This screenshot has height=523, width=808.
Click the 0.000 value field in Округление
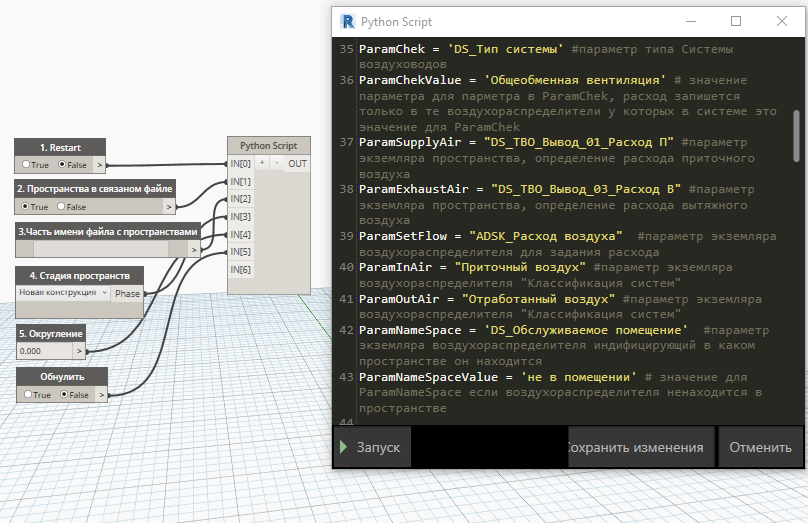[x=44, y=351]
